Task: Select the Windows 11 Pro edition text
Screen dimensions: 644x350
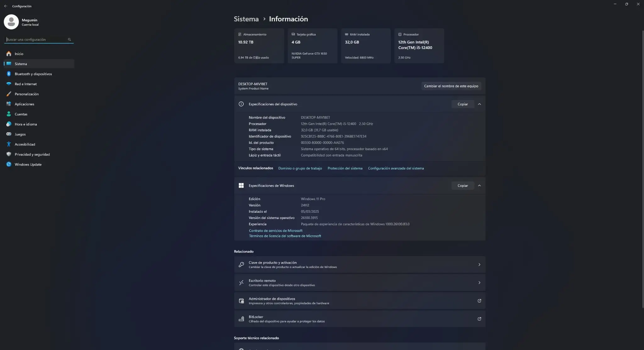Action: 313,199
